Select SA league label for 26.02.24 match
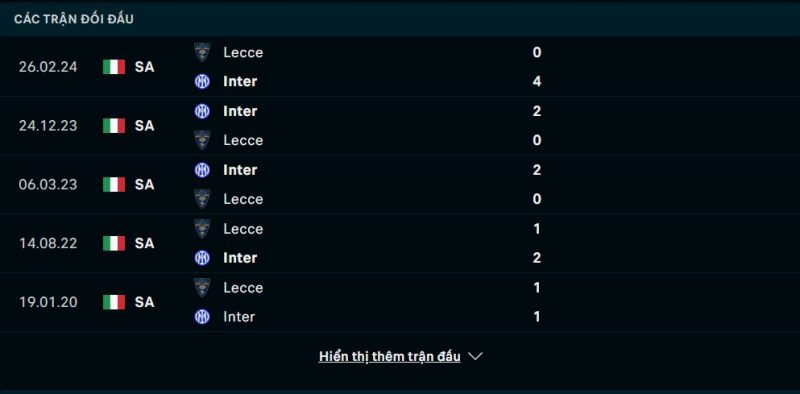800x394 pixels. click(x=144, y=67)
